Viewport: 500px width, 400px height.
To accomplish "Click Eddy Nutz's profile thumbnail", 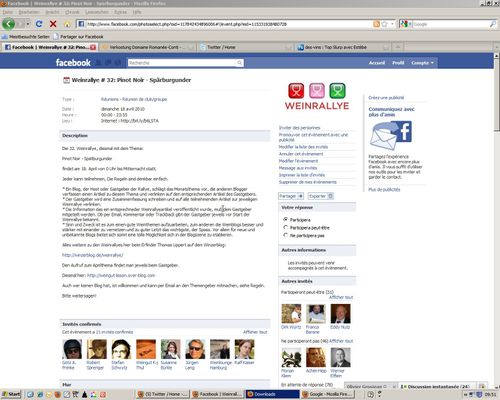I will 340,314.
